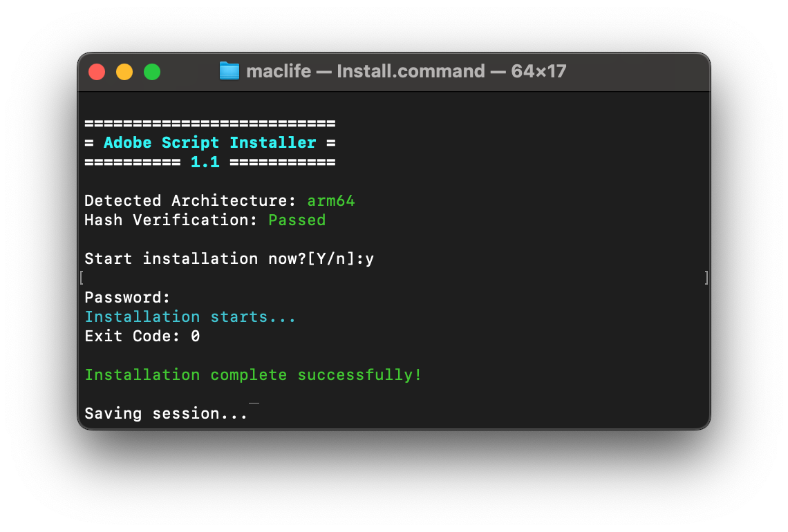Image resolution: width=788 pixels, height=532 pixels.
Task: Click the blue 'Installation starts...' line
Action: [190, 317]
